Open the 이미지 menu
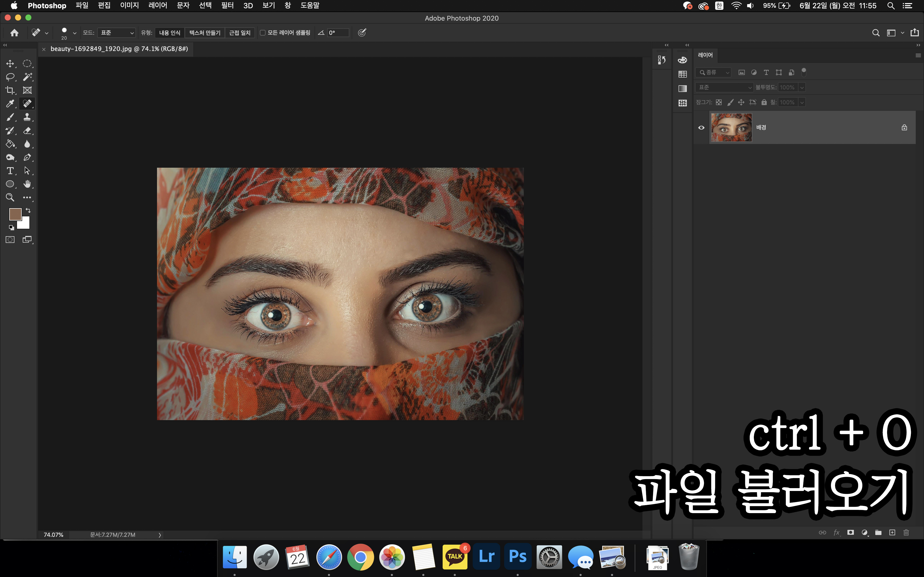The image size is (924, 577). pyautogui.click(x=129, y=5)
